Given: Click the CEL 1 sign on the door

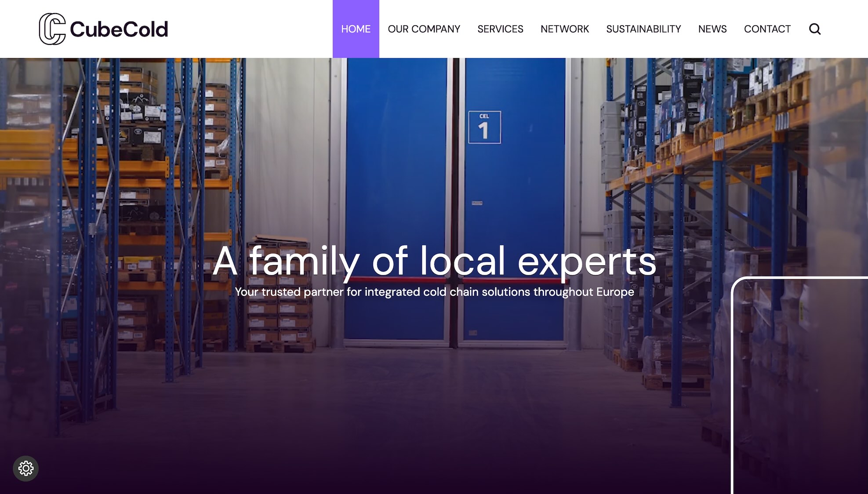Looking at the screenshot, I should tap(484, 127).
